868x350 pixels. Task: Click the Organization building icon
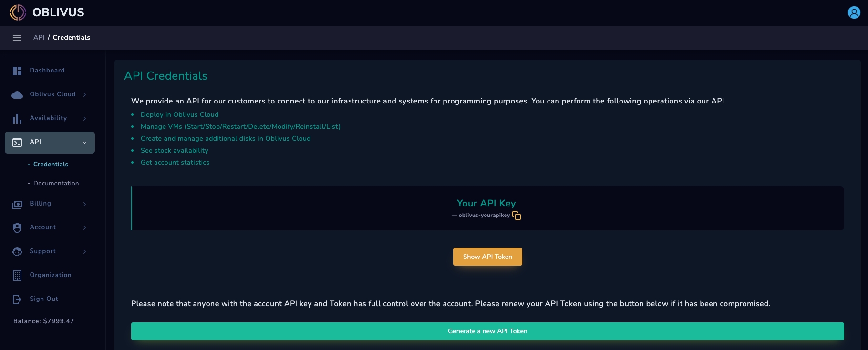click(x=17, y=276)
